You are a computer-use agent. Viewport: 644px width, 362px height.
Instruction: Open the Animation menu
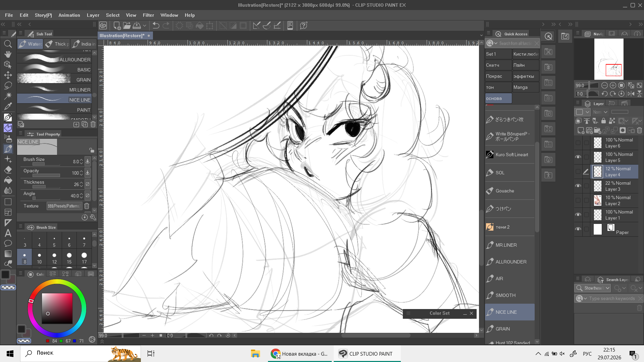69,15
